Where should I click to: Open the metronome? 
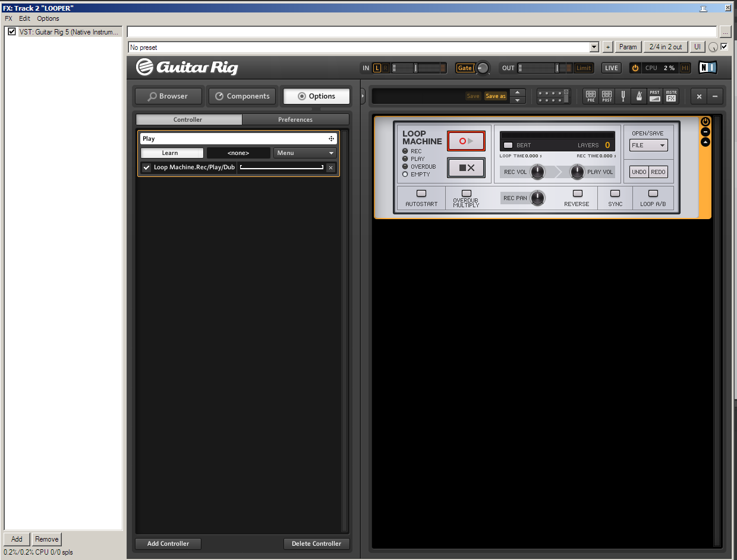639,96
